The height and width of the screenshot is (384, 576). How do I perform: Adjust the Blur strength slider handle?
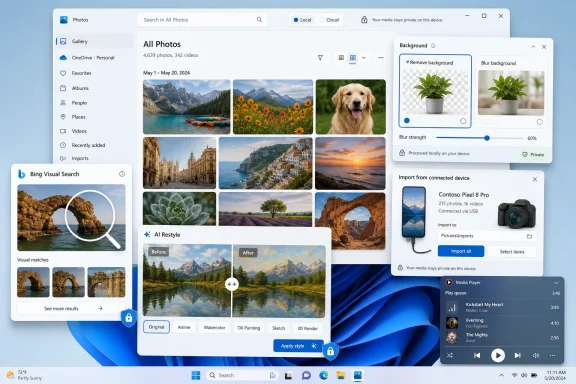(487, 138)
